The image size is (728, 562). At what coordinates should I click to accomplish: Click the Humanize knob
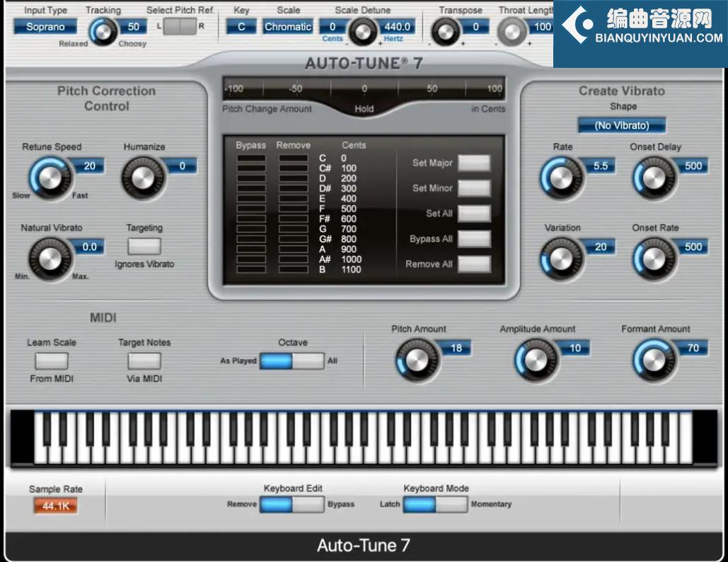143,177
